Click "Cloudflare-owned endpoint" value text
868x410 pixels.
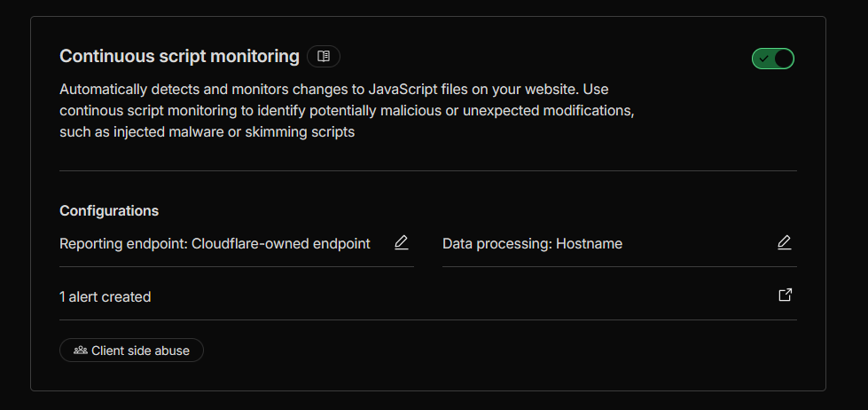click(x=281, y=243)
